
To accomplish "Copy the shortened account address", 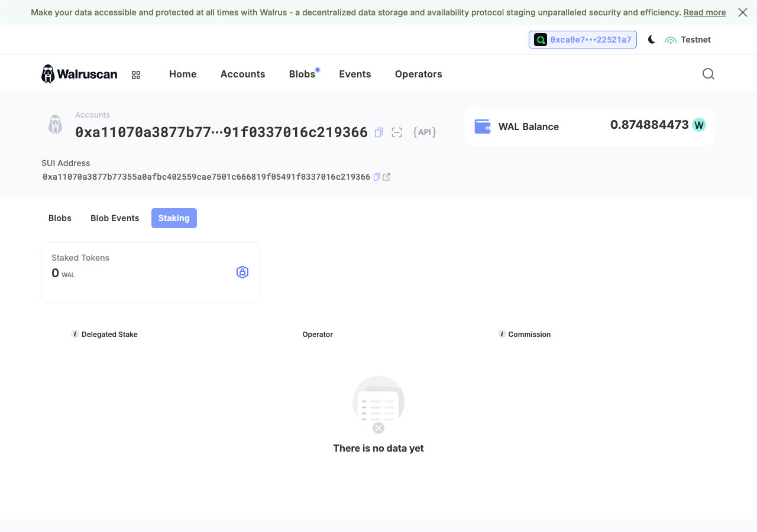I will [x=379, y=132].
